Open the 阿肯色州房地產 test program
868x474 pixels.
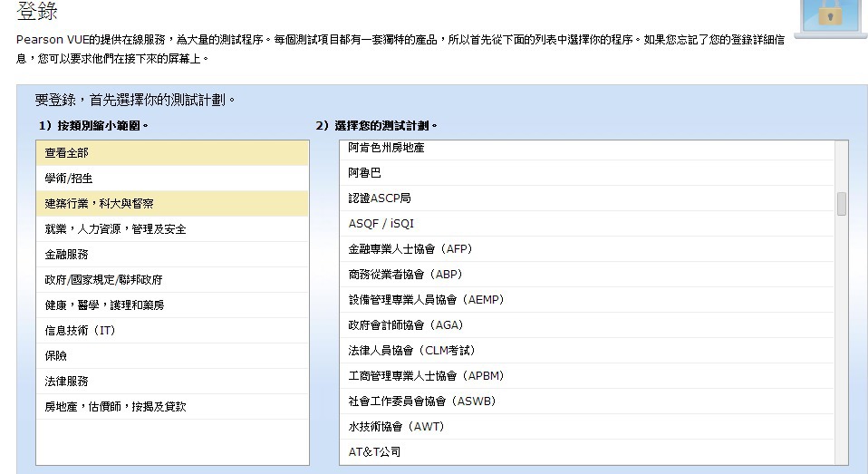(587, 150)
